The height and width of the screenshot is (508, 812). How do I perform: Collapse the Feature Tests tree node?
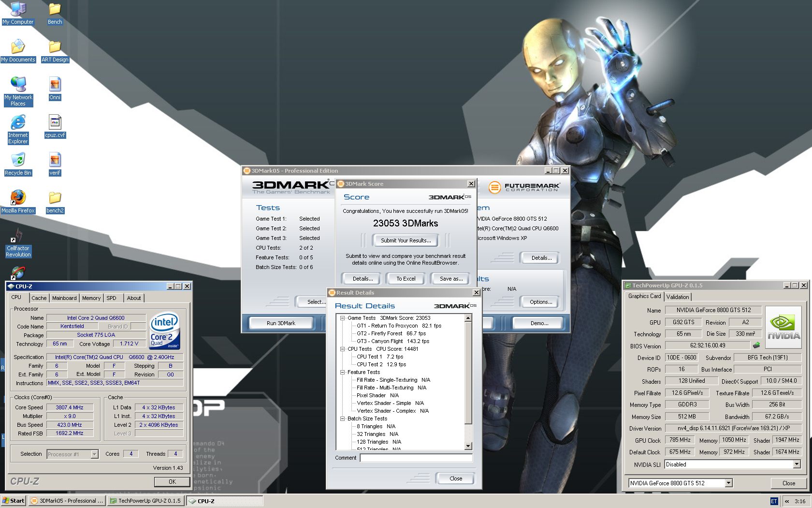(x=342, y=372)
